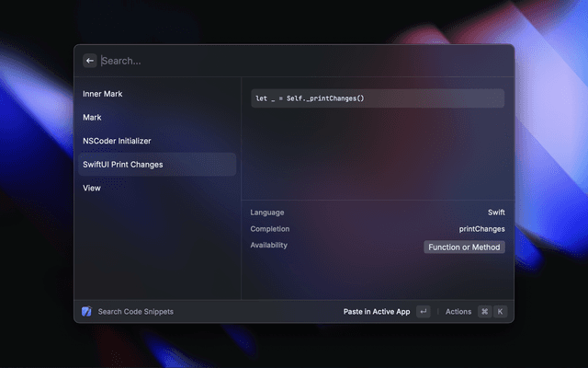
Task: Click the back arrow button
Action: pyautogui.click(x=90, y=61)
